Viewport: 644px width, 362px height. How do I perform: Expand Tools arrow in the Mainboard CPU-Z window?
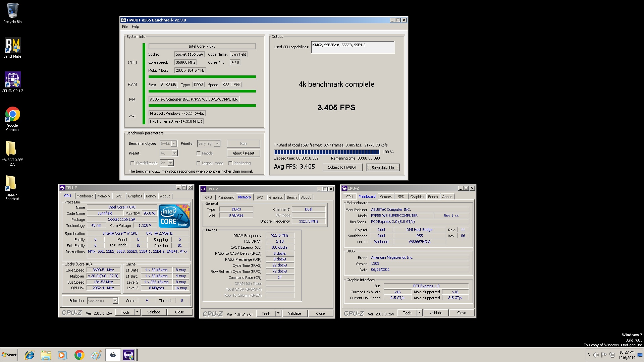[419, 313]
